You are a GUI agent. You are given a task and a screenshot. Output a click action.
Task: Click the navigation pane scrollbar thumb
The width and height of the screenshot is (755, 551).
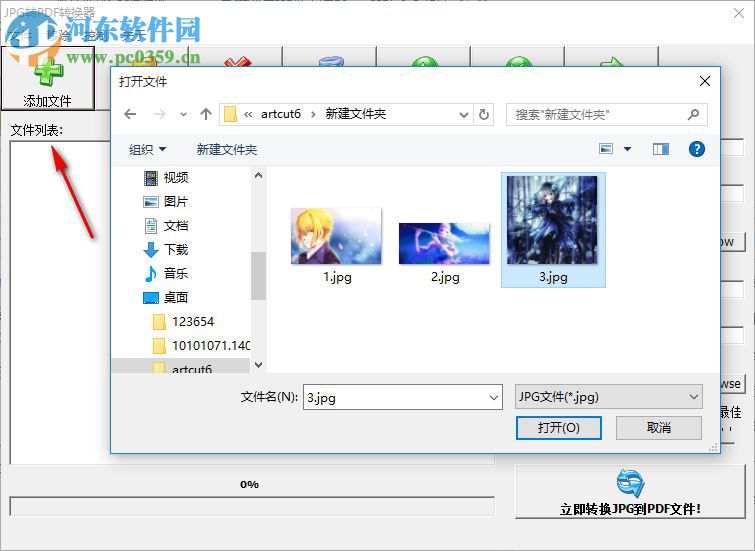pyautogui.click(x=259, y=276)
